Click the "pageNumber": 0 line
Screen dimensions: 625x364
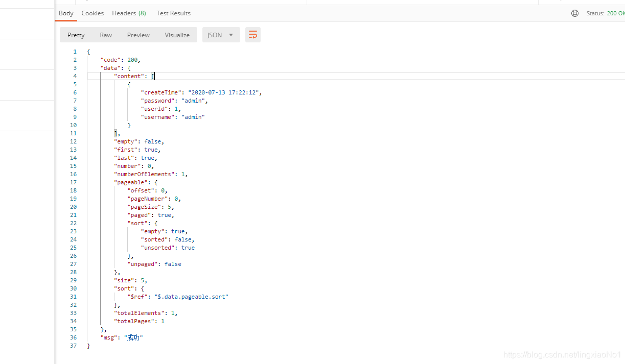click(154, 199)
